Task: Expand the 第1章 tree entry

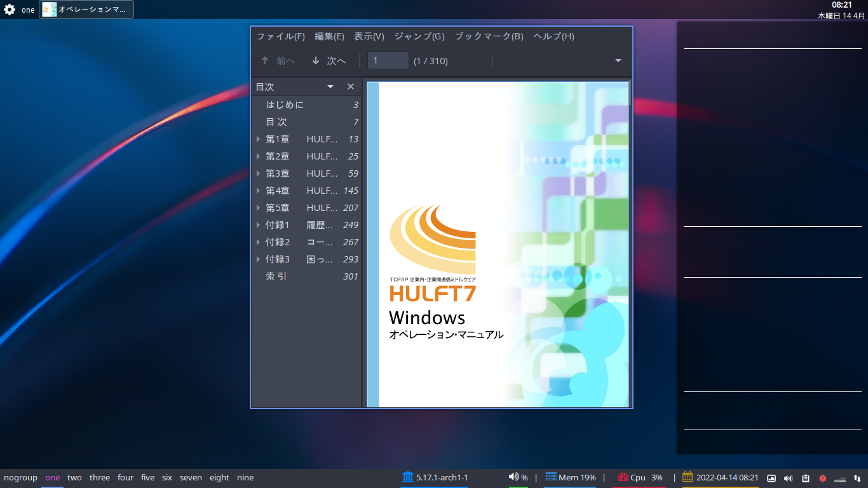Action: point(258,139)
